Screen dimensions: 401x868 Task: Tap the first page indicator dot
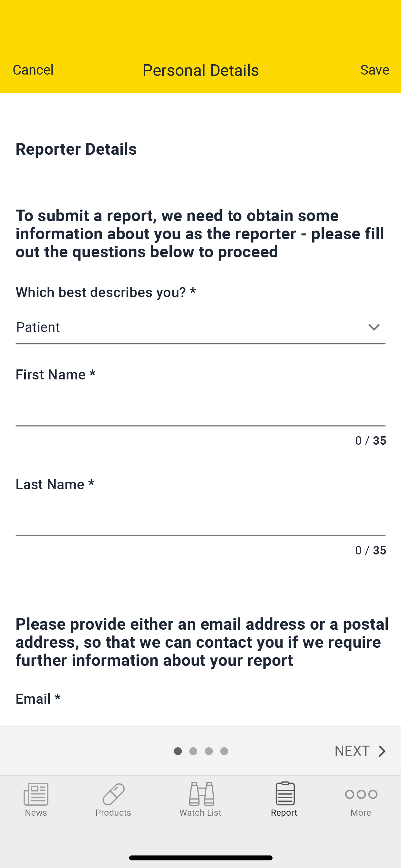[178, 751]
